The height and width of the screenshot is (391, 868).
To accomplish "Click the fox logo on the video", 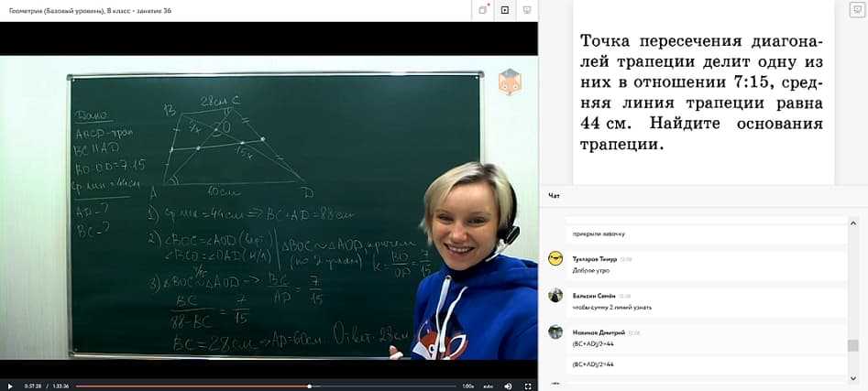I will click(509, 82).
